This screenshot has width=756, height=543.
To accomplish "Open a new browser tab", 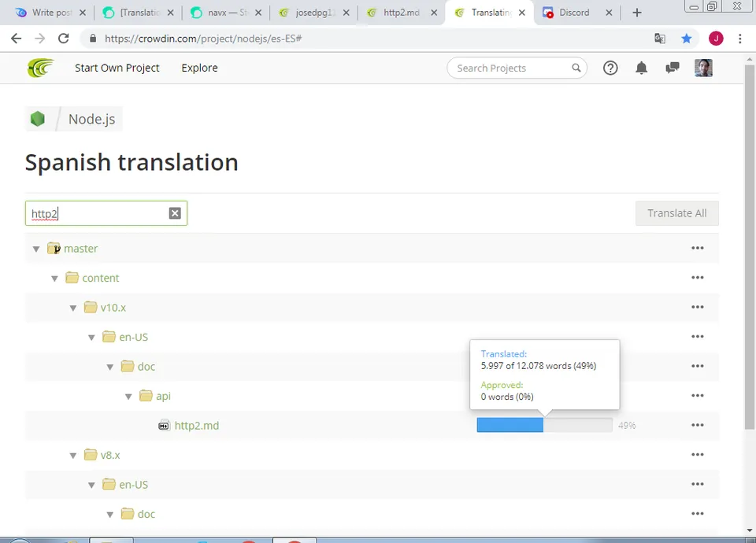I will 637,13.
